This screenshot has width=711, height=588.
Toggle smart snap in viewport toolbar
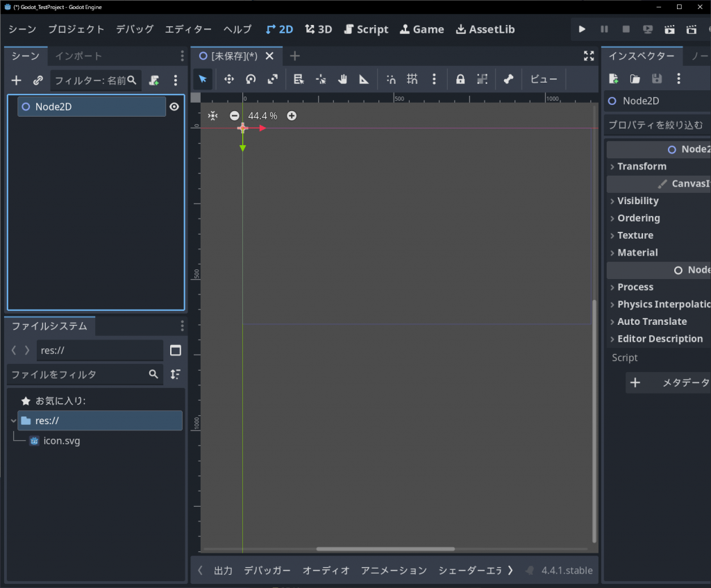tap(391, 79)
